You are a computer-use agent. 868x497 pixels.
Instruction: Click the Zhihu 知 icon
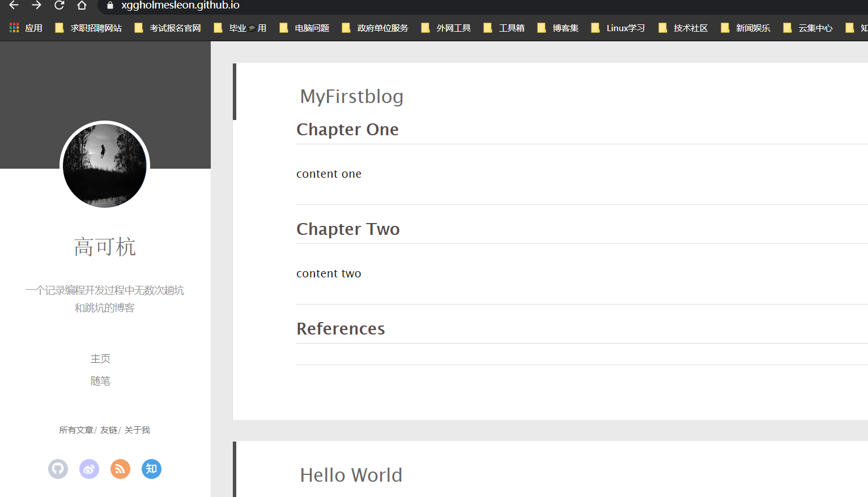tap(151, 469)
